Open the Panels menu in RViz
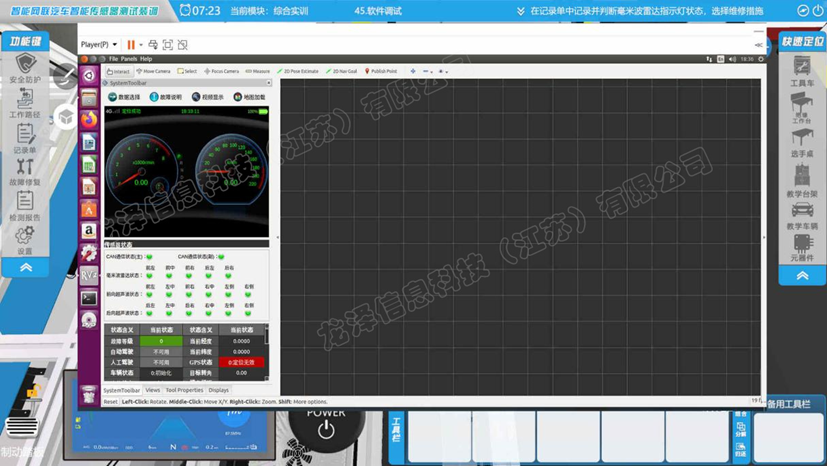Viewport: 827px width, 466px height. tap(129, 59)
